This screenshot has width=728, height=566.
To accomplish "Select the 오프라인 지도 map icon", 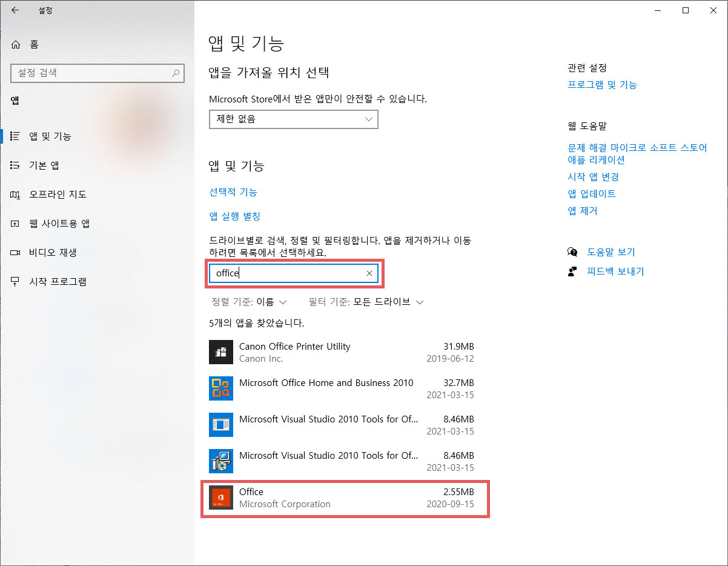I will 16,195.
